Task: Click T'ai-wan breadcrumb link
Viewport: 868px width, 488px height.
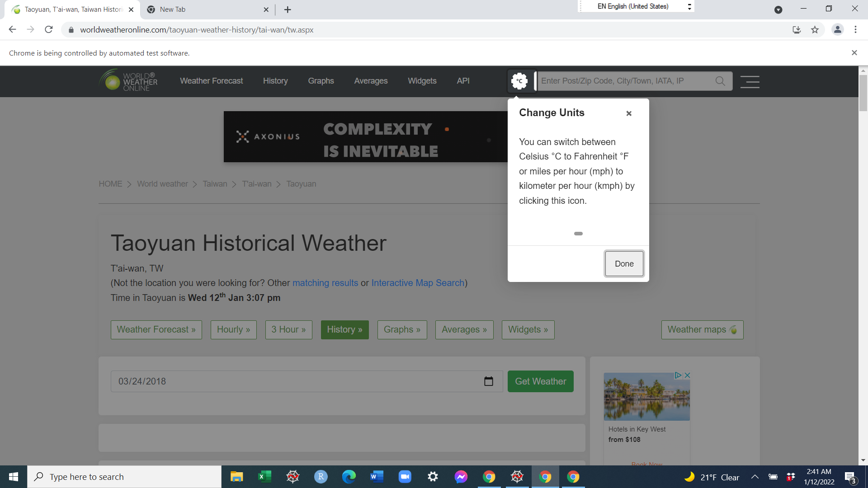Action: pos(257,184)
